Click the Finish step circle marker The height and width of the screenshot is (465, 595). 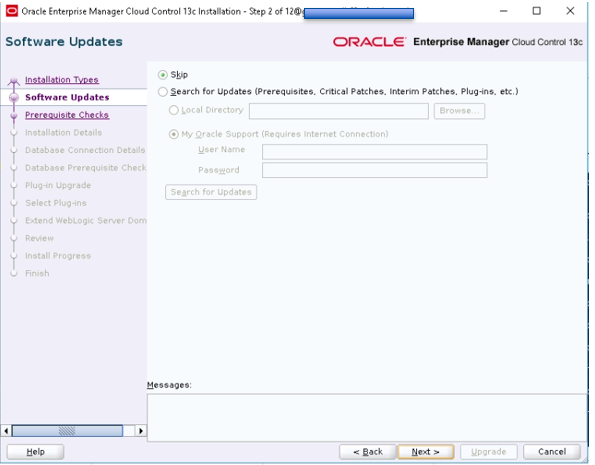pos(14,273)
